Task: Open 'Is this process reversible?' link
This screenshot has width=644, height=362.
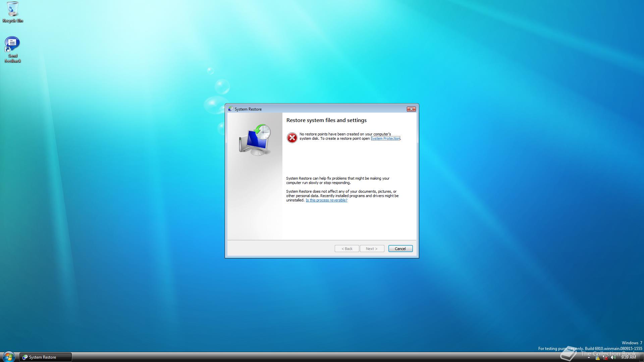Action: 326,200
